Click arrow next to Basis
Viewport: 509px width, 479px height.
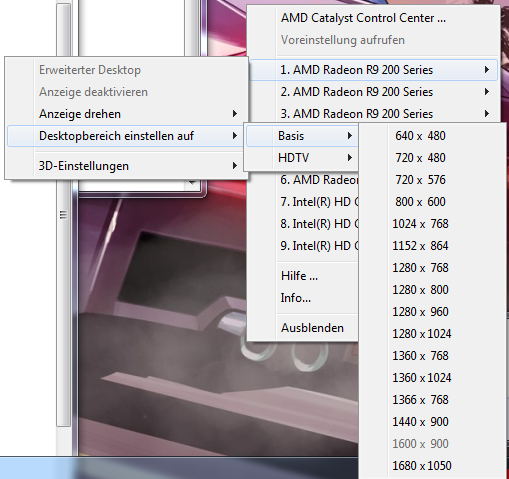349,136
